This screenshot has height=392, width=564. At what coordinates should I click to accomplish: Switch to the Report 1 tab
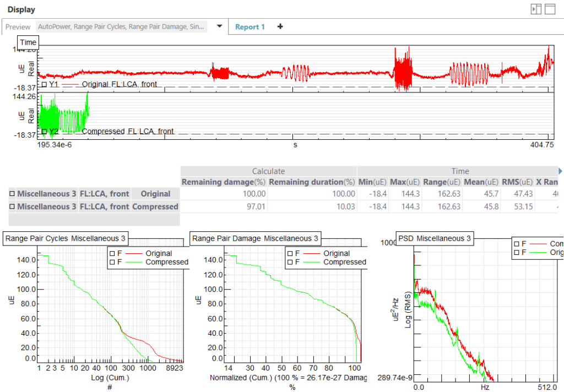pos(250,26)
